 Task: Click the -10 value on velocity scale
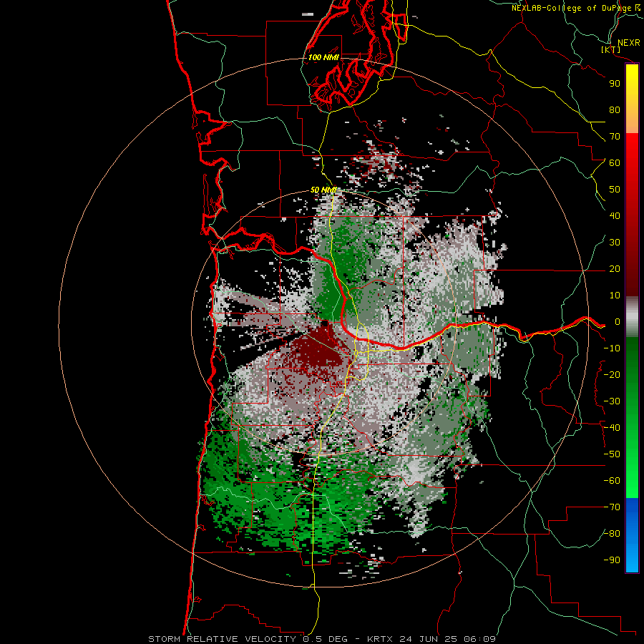point(612,348)
